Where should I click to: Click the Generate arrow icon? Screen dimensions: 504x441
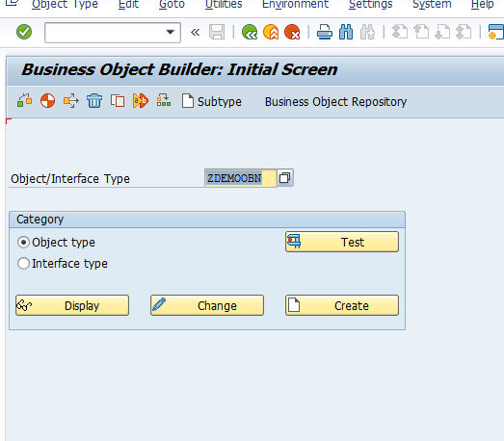coord(71,100)
